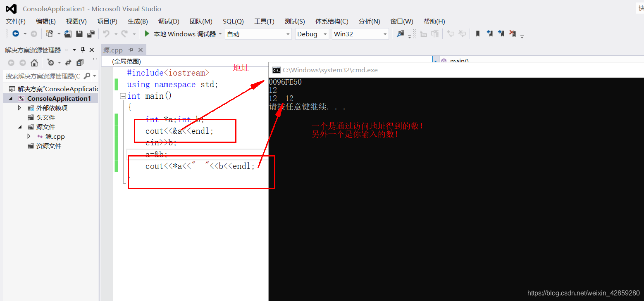Open the 调试(D) menu

pos(169,21)
